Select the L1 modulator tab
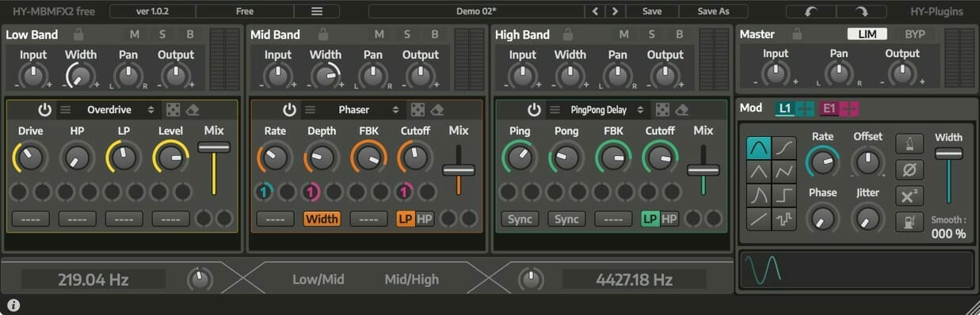This screenshot has height=315, width=980. tap(785, 109)
